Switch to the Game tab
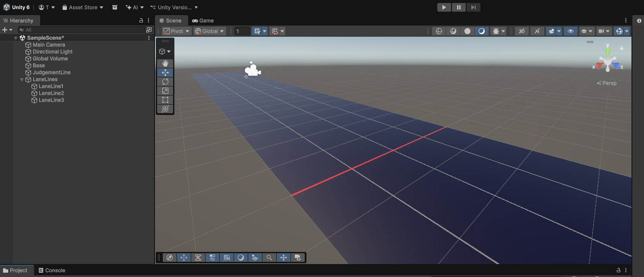Screen dimensions: 644x277 (203, 20)
